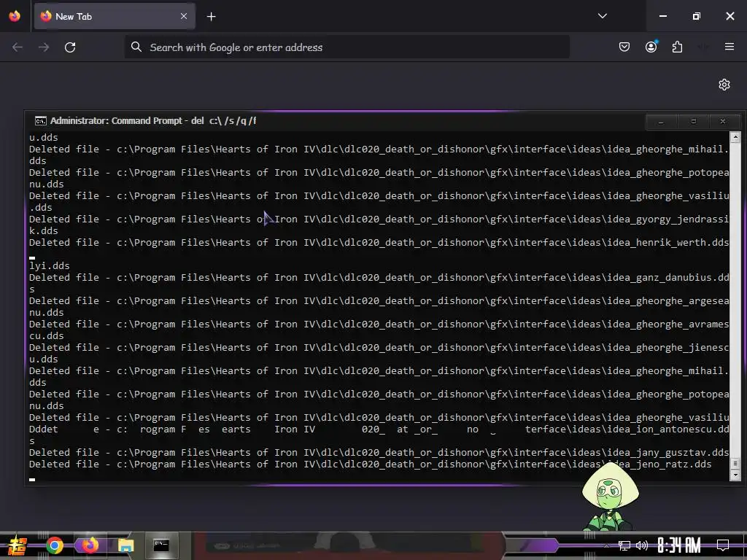Click the line ending in idea_ion_antonescu.dd
Screen dimensions: 747x560
point(379,429)
